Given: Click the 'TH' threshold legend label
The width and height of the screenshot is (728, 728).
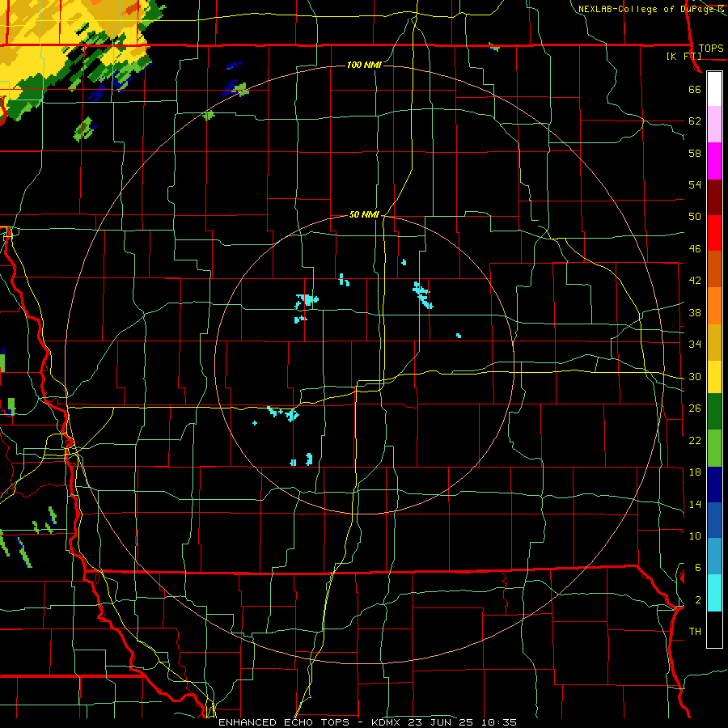Looking at the screenshot, I should pos(695,632).
